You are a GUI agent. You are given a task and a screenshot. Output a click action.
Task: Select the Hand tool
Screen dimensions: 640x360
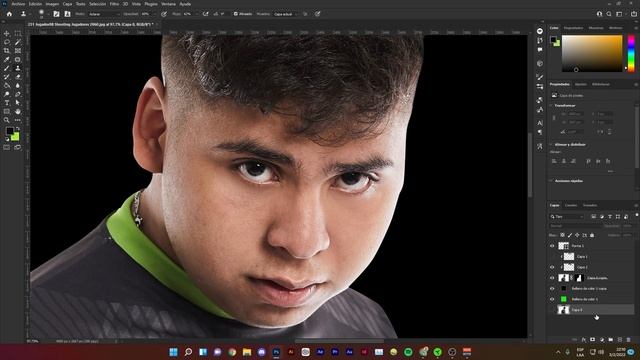(18, 111)
